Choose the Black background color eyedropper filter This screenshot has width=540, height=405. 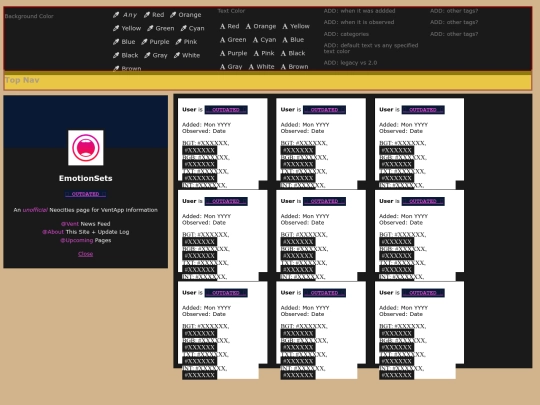click(126, 55)
